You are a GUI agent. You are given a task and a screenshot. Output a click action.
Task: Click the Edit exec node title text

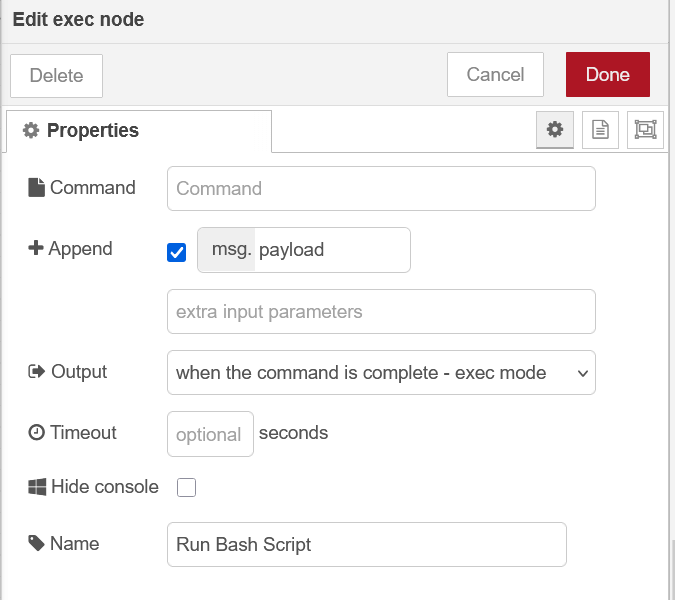tap(78, 19)
